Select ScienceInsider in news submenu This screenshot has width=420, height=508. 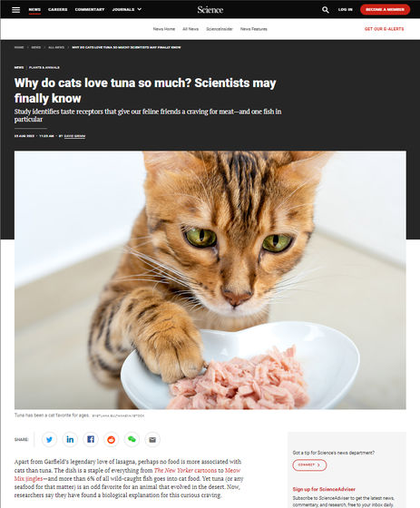[x=220, y=29]
